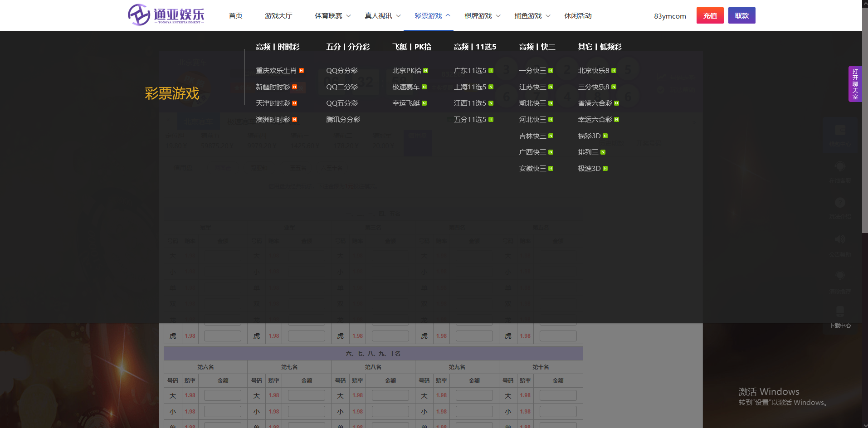Expand the 棋牌游戏 dropdown arrow
Viewport: 868px width, 428px height.
tap(498, 16)
